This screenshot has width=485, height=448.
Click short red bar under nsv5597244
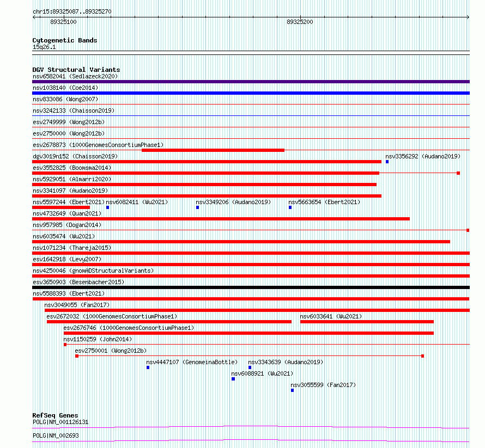61,207
